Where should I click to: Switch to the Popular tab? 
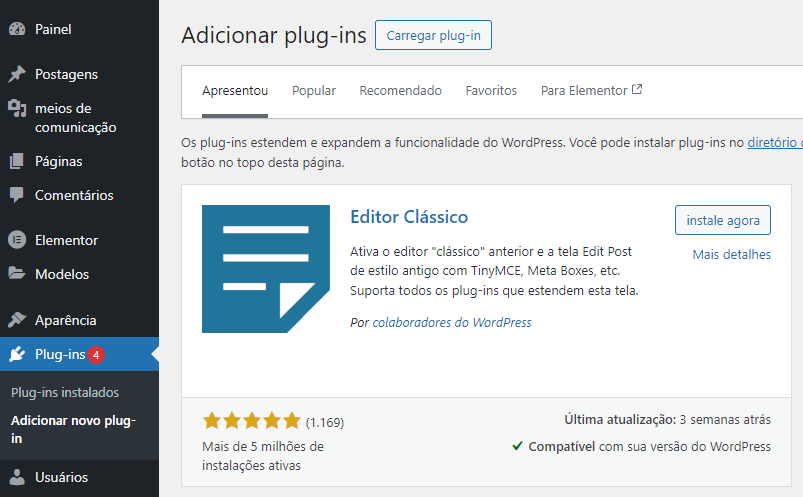[x=313, y=91]
